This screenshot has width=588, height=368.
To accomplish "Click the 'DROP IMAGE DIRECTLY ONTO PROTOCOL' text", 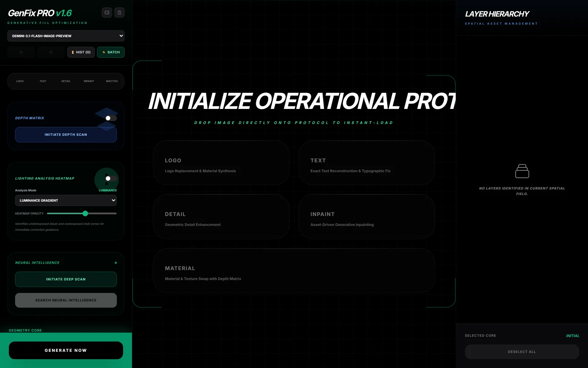I will [294, 123].
